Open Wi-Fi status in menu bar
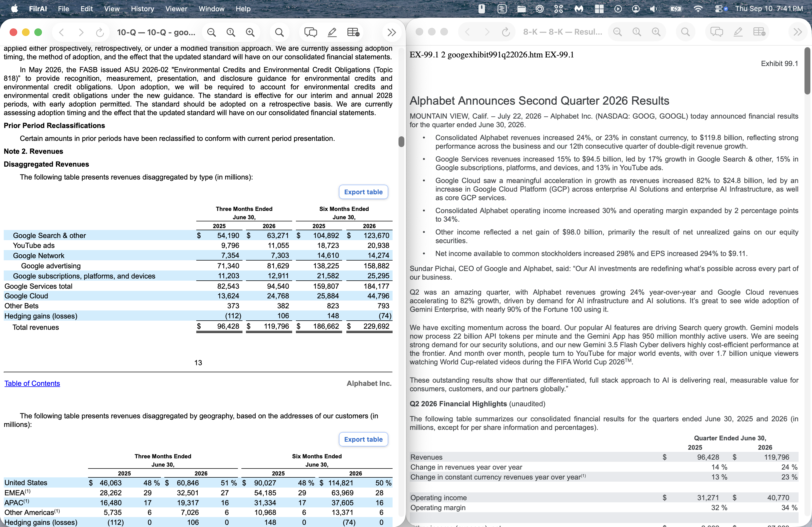The height and width of the screenshot is (527, 812). click(698, 9)
